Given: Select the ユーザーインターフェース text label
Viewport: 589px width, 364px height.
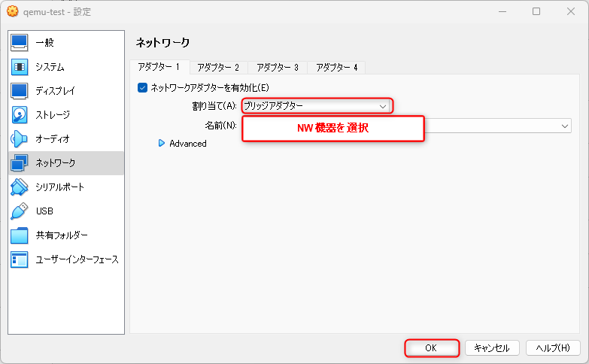Looking at the screenshot, I should pyautogui.click(x=77, y=259).
